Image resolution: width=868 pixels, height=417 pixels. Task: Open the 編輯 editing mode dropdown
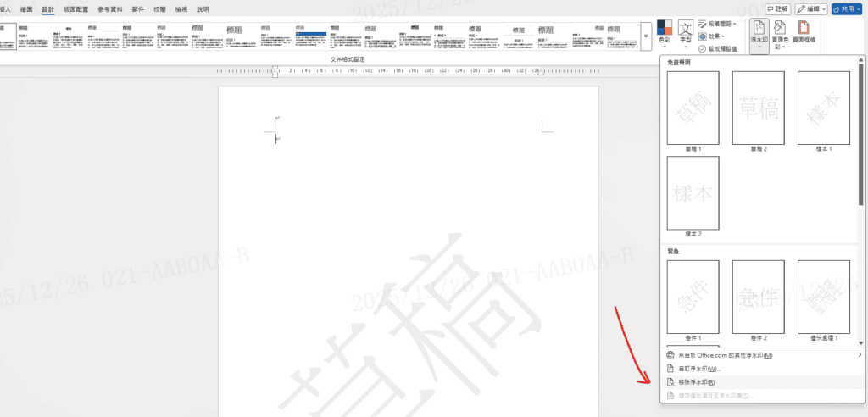pyautogui.click(x=811, y=8)
